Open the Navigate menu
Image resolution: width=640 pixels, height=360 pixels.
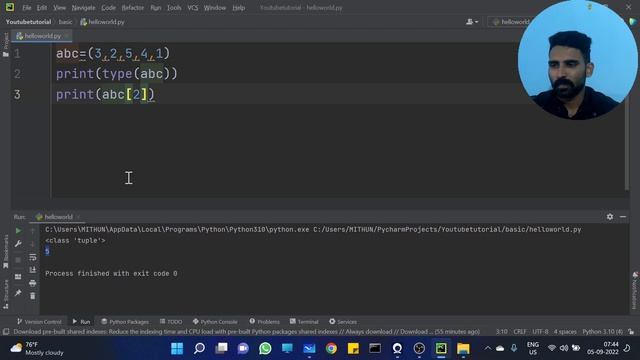click(83, 8)
